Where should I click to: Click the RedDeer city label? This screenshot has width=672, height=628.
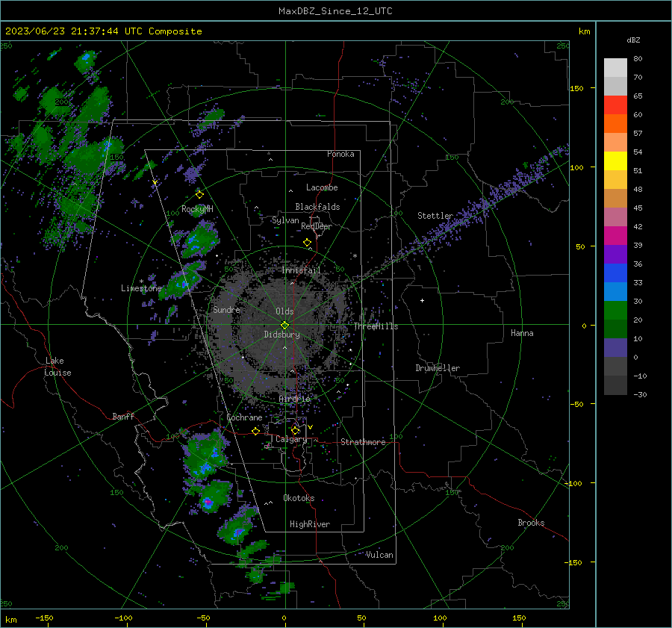[x=317, y=226]
